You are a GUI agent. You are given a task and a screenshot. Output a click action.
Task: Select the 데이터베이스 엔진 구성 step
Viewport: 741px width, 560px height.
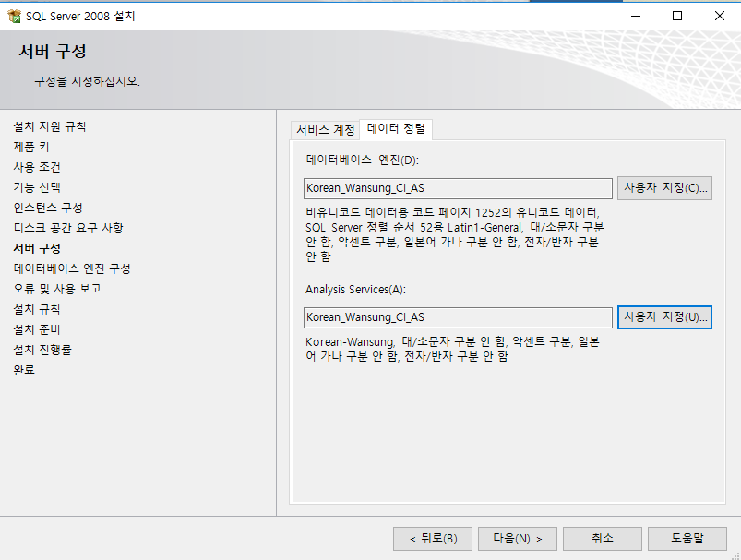[72, 268]
